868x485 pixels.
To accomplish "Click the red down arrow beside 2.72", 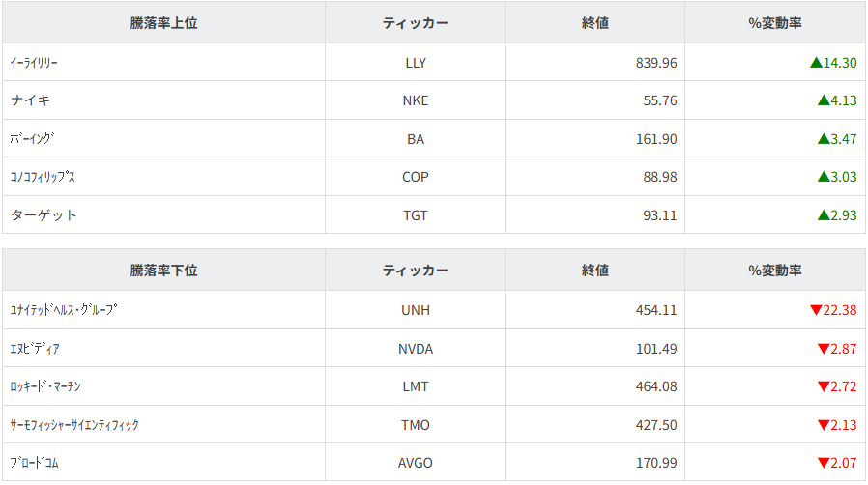I will (x=824, y=387).
